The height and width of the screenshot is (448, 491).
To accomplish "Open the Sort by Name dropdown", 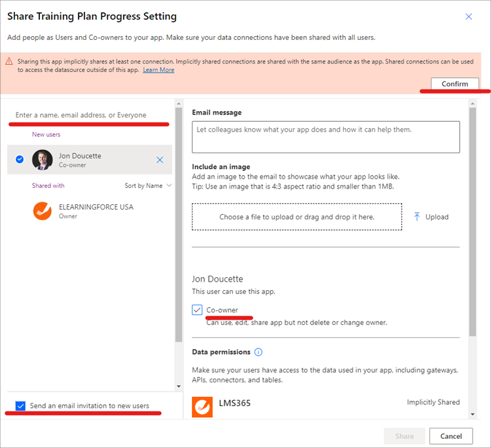I will point(148,185).
